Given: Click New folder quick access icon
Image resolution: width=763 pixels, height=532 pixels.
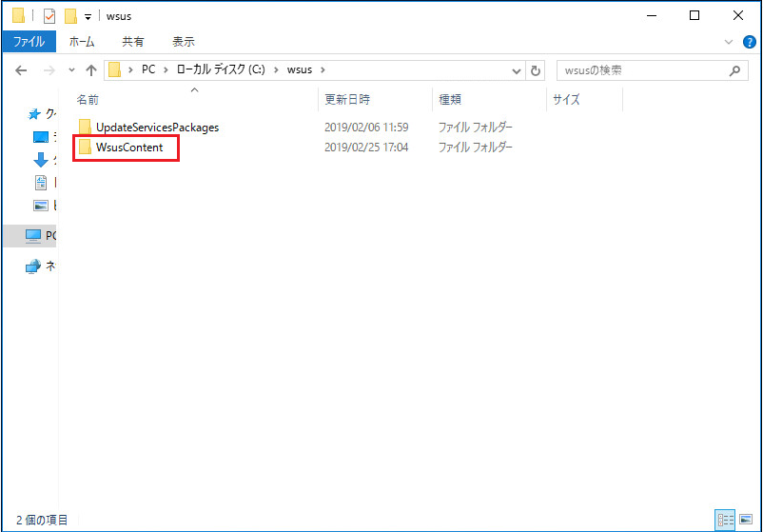Looking at the screenshot, I should click(70, 16).
